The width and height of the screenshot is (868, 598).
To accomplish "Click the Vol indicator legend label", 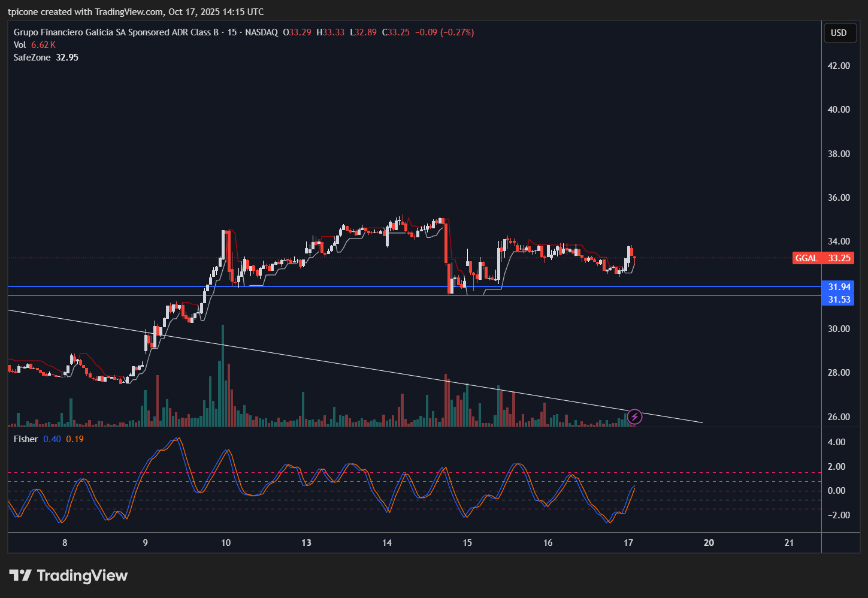I will (x=20, y=45).
